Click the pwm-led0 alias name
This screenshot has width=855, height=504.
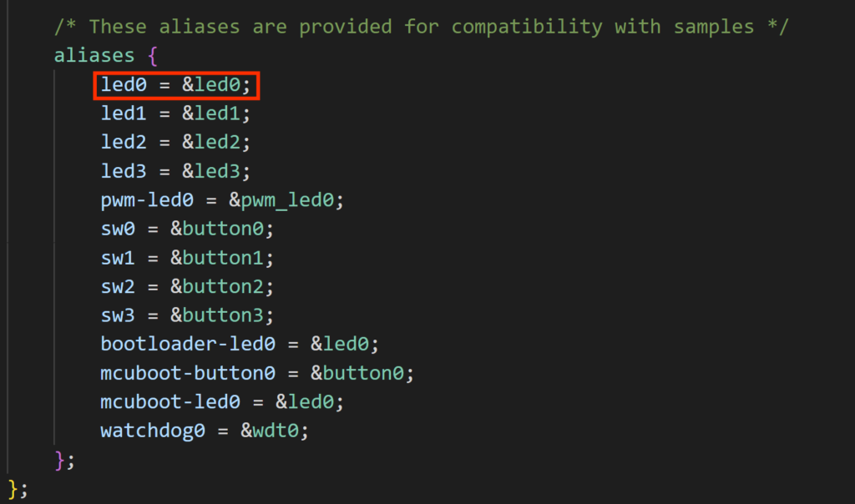click(153, 200)
